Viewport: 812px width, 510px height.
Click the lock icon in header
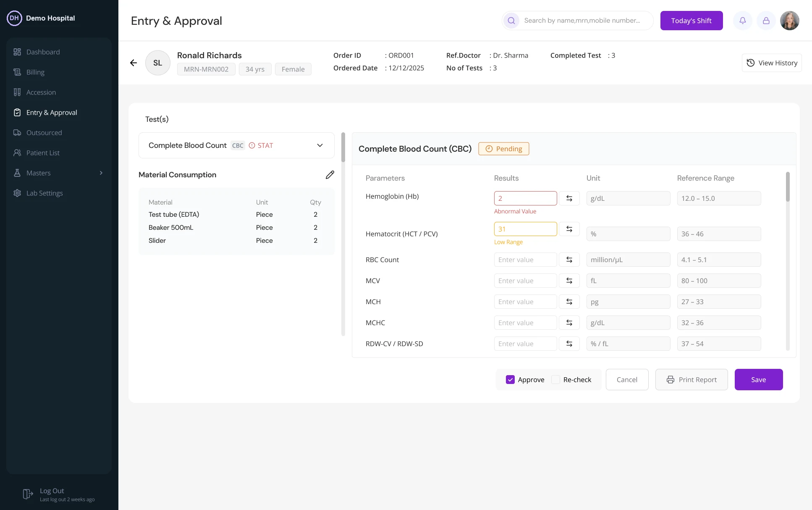tap(766, 21)
